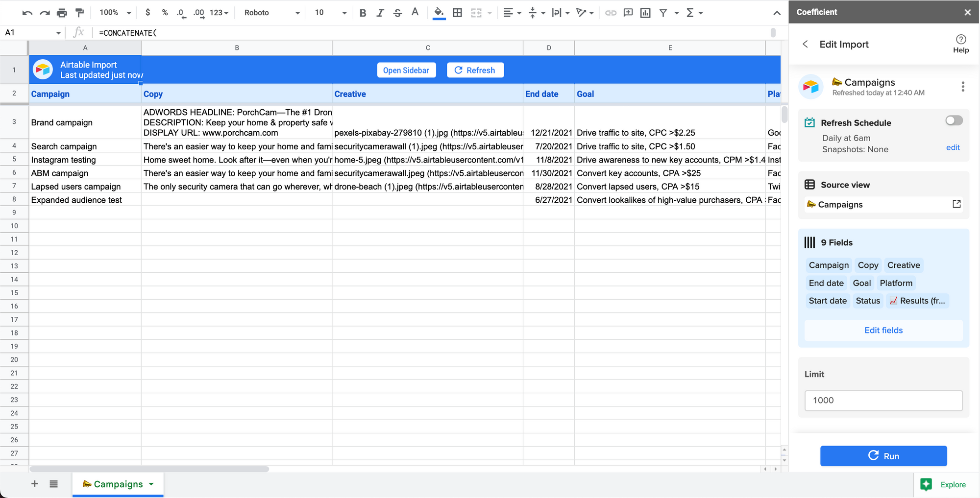Click the horizontal scrollbar
The width and height of the screenshot is (980, 498).
(149, 469)
